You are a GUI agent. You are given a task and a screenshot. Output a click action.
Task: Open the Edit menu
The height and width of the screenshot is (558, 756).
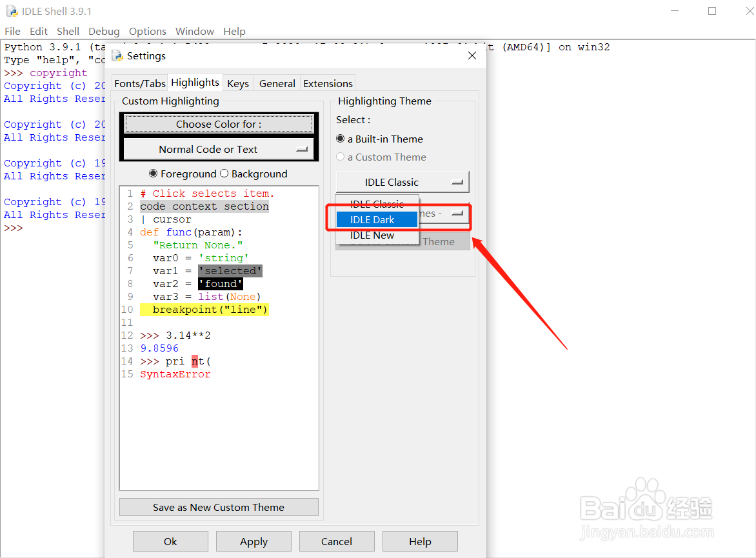click(x=39, y=32)
